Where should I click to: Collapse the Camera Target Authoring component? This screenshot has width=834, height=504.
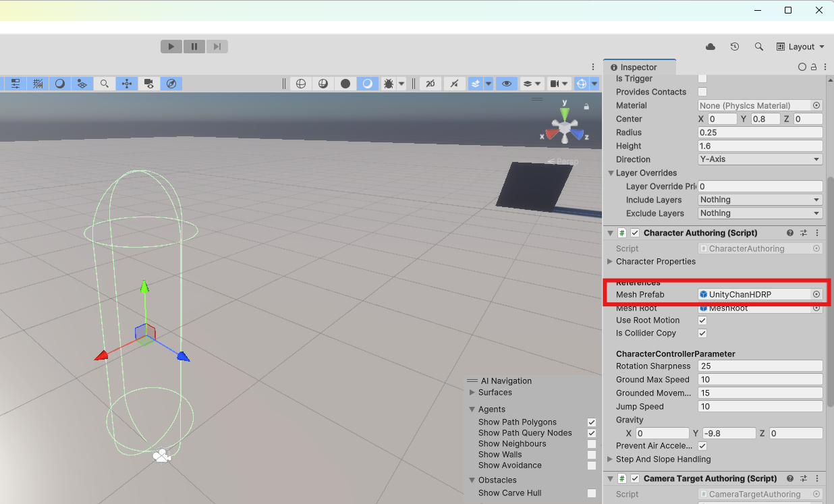[x=611, y=478]
